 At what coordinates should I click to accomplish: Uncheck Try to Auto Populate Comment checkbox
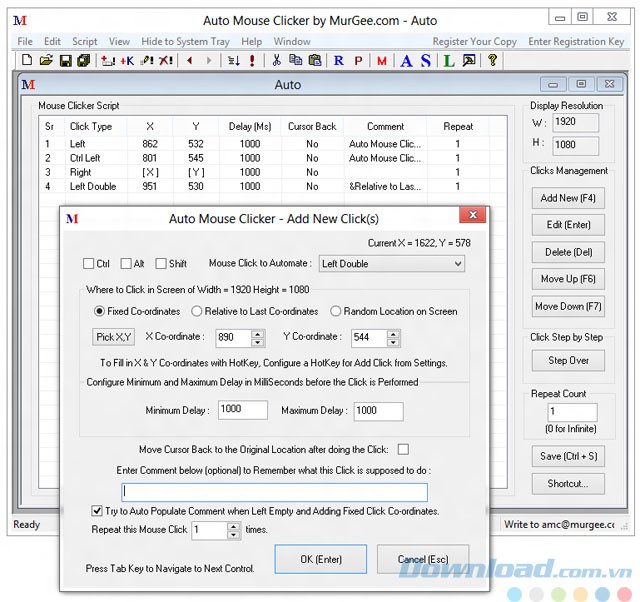click(97, 510)
